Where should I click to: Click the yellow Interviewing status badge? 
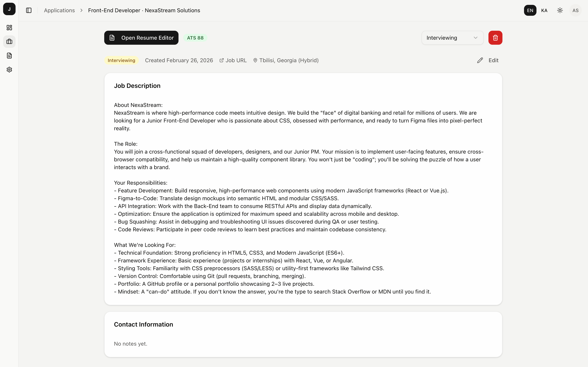(121, 60)
